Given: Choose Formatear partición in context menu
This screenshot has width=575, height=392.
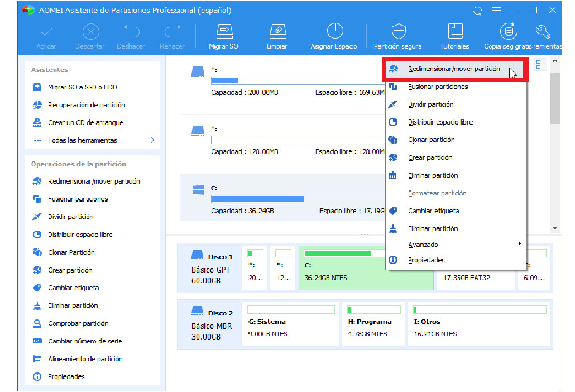Looking at the screenshot, I should [x=456, y=193].
